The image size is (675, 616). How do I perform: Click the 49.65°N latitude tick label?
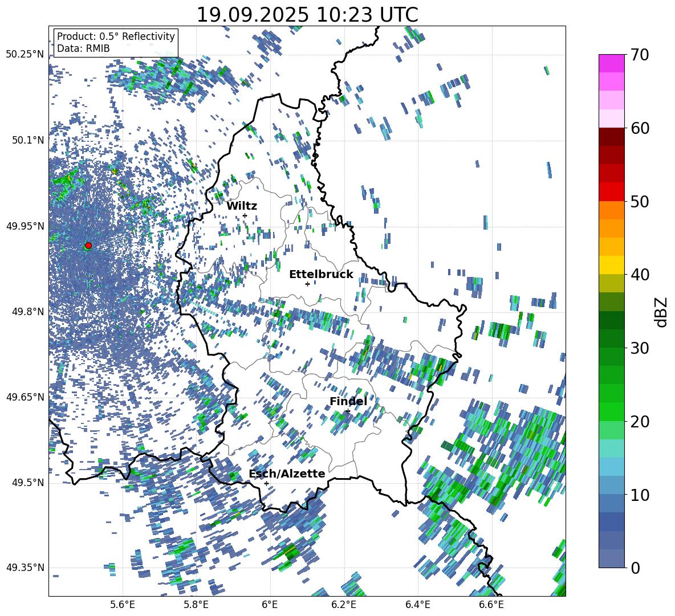tap(25, 397)
